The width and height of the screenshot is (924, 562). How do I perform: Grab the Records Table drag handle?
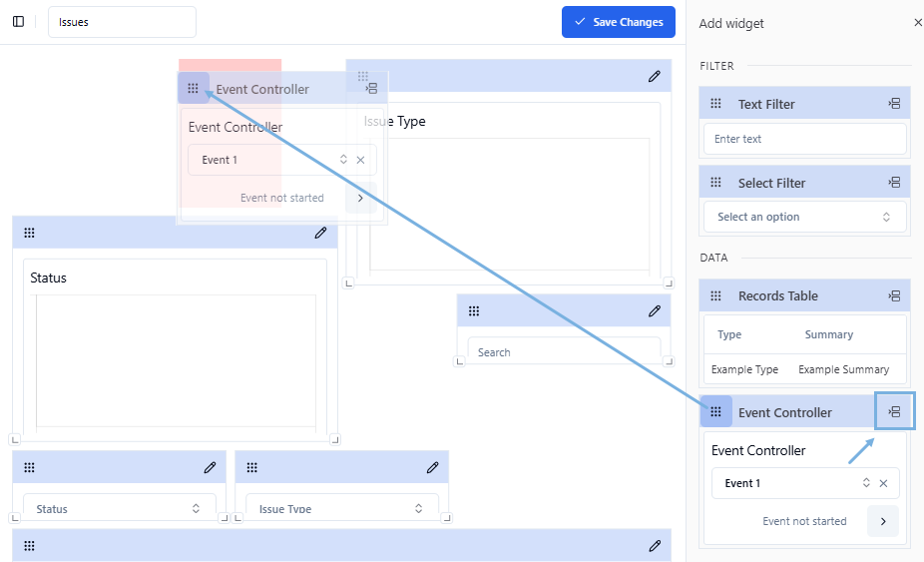tap(715, 296)
